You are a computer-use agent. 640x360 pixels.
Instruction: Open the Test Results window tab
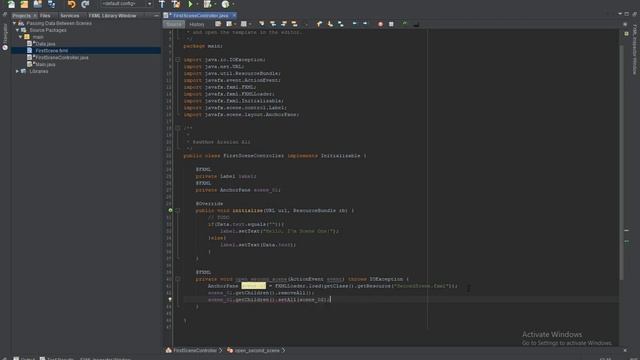tap(57, 358)
